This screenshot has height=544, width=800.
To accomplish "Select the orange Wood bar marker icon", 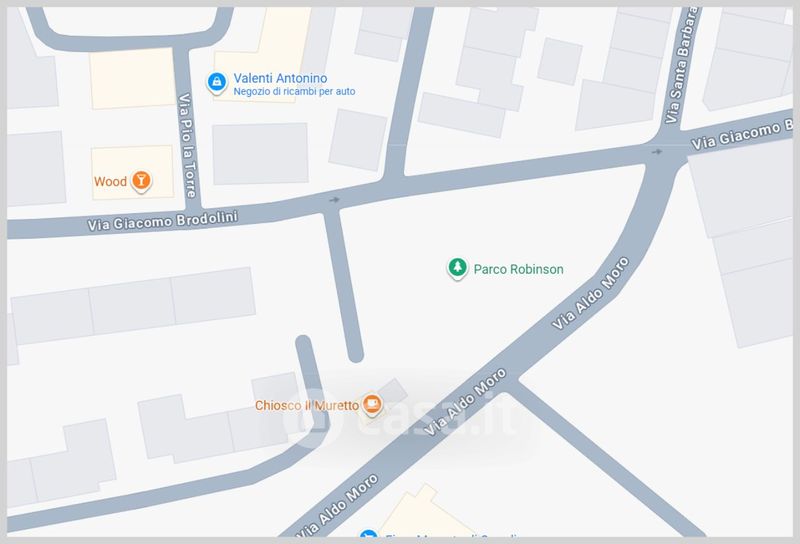I will tap(142, 181).
